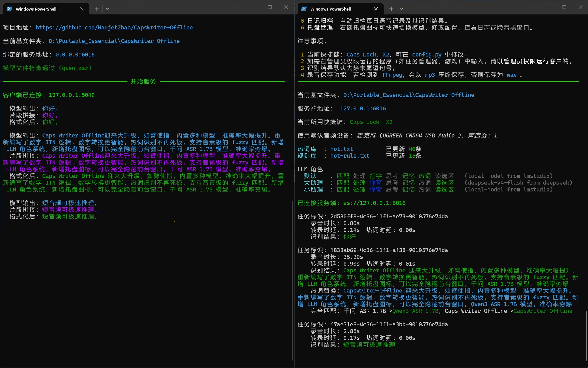The height and width of the screenshot is (368, 588).
Task: Click task ID '67ae31e8-4c36-11f1-a3bb-9010576e74da'
Action: pos(389,324)
